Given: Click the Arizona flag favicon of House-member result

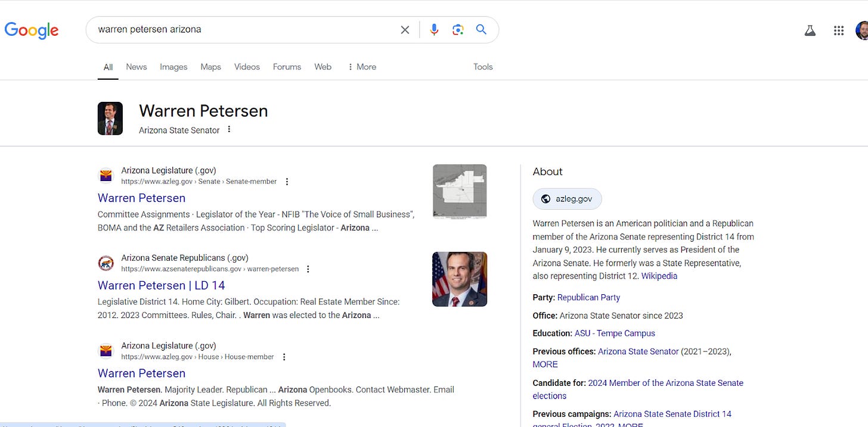Looking at the screenshot, I should point(106,351).
